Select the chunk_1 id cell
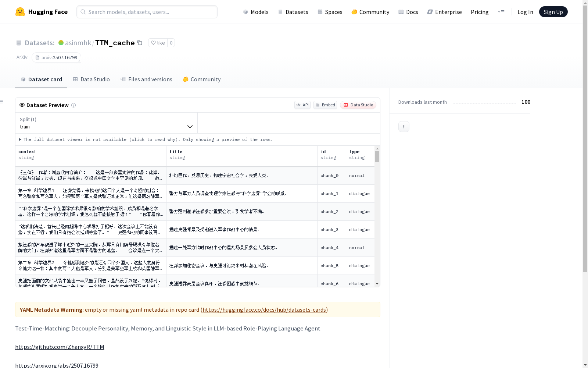Image resolution: width=588 pixels, height=368 pixels. [331, 194]
